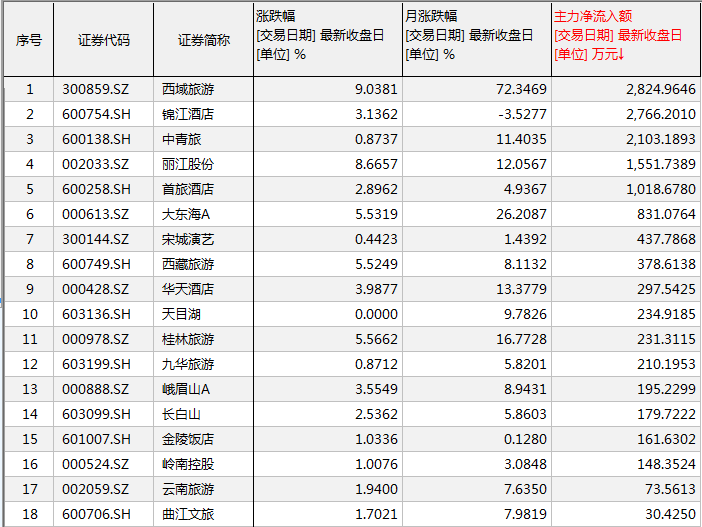The width and height of the screenshot is (702, 527).
Task: Click stock name 峨眉山A
Action: (x=186, y=389)
